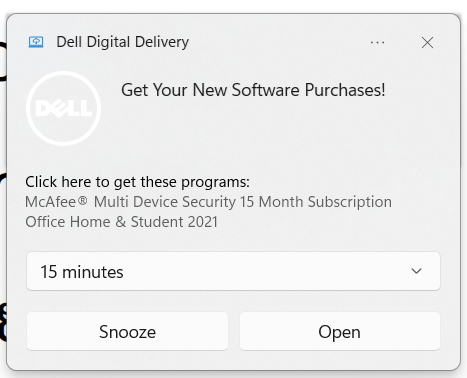The height and width of the screenshot is (378, 467).
Task: Expand the snooze duration chevron arrow
Action: pyautogui.click(x=416, y=271)
